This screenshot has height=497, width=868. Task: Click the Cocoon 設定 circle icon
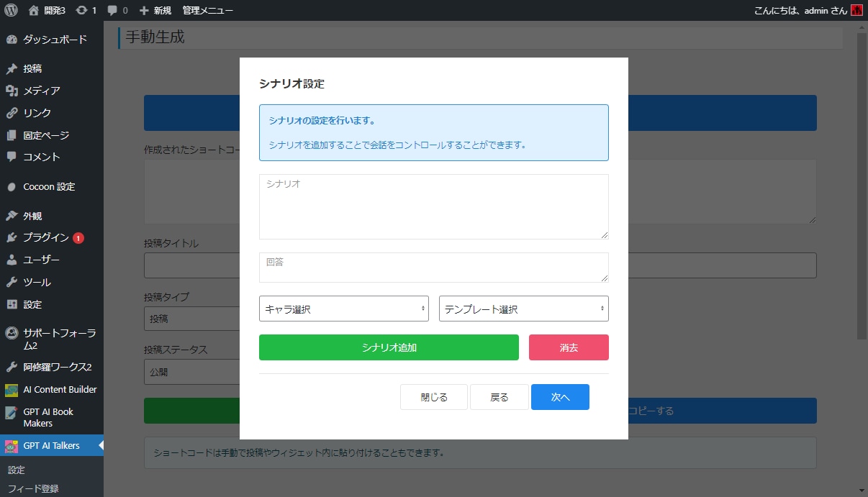(x=12, y=186)
